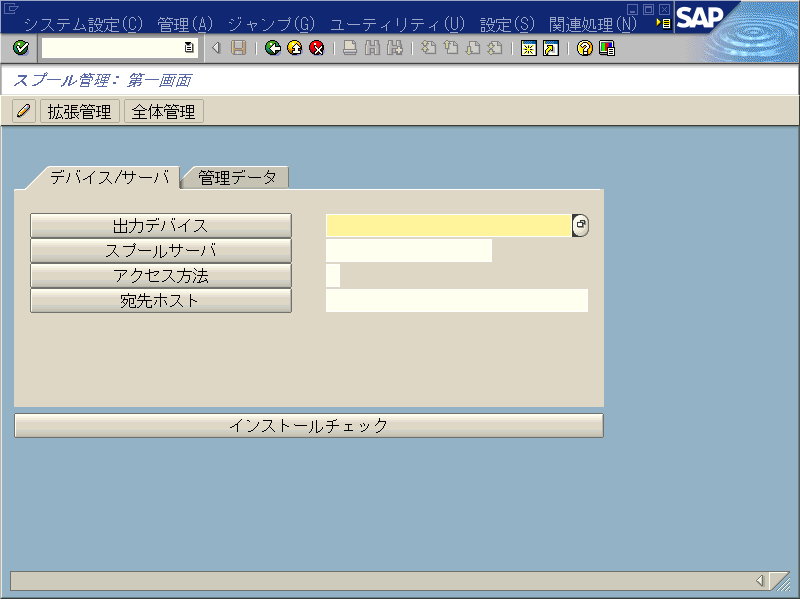This screenshot has width=800, height=600.
Task: Click the 宛先ホスト button
Action: coord(161,301)
